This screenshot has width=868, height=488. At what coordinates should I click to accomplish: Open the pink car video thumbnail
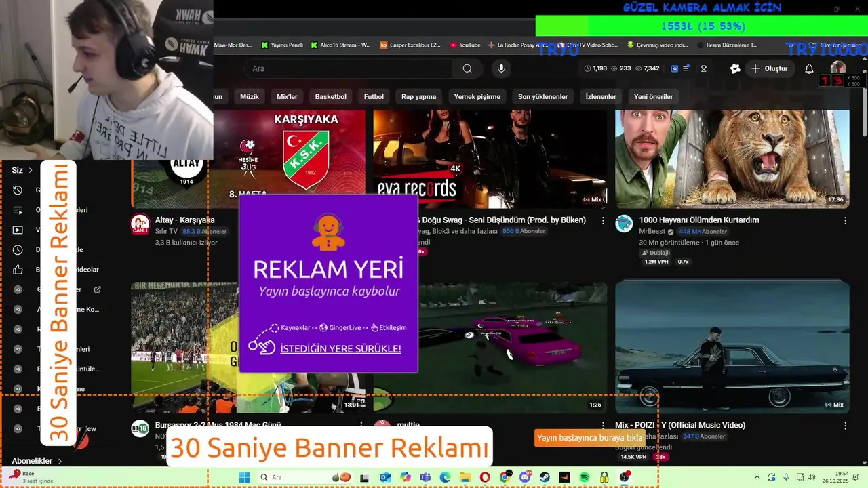point(490,347)
